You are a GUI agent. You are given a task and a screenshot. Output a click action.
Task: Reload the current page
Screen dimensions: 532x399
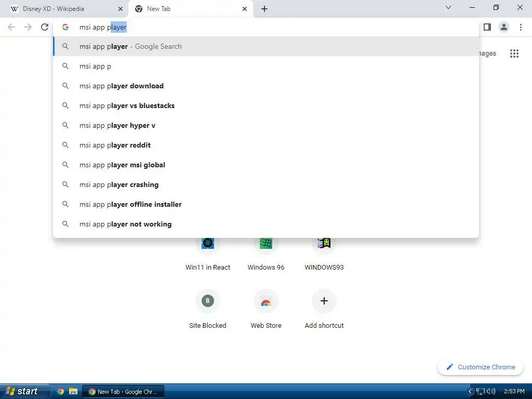pos(45,27)
